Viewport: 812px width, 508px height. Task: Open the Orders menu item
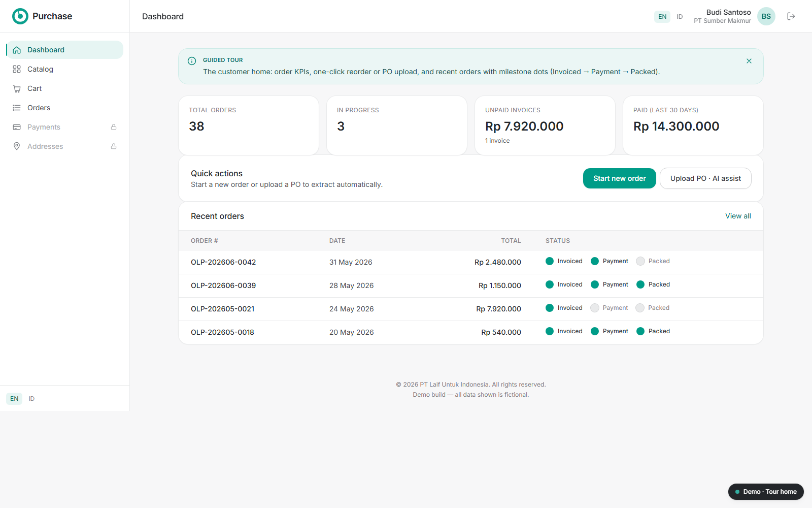coord(65,108)
